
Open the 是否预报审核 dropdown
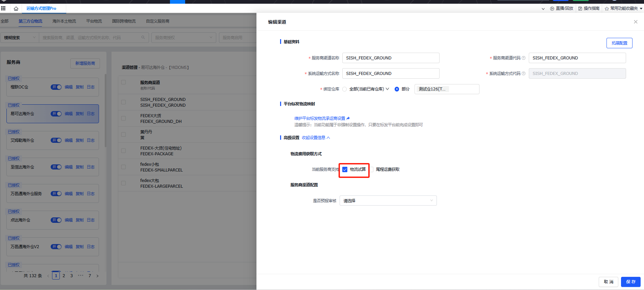388,201
